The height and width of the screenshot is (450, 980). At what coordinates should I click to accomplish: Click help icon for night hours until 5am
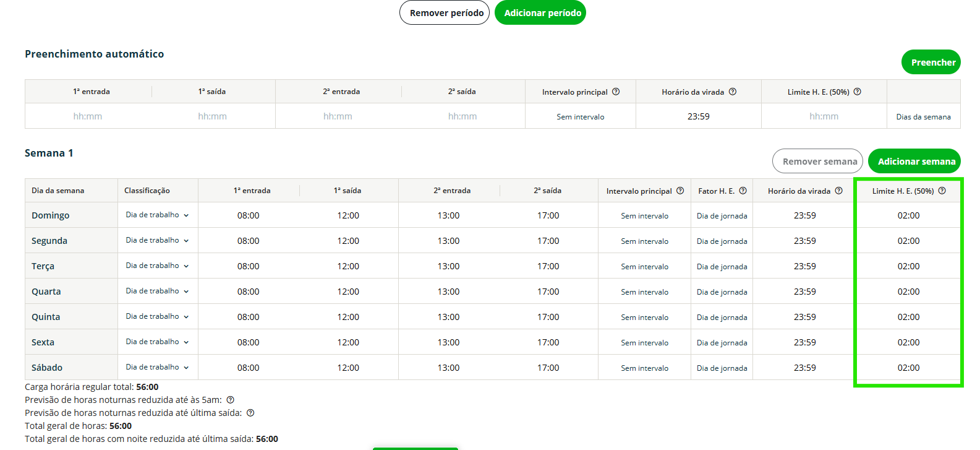(x=231, y=400)
